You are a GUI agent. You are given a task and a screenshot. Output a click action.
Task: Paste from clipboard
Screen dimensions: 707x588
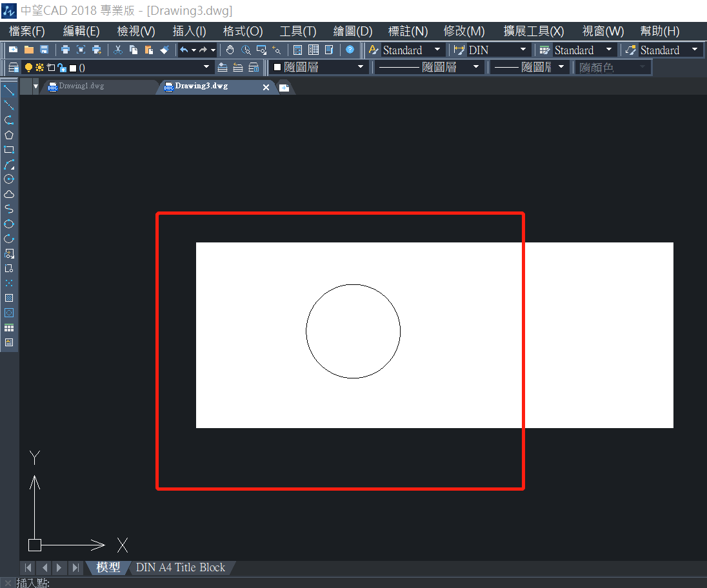tap(149, 50)
